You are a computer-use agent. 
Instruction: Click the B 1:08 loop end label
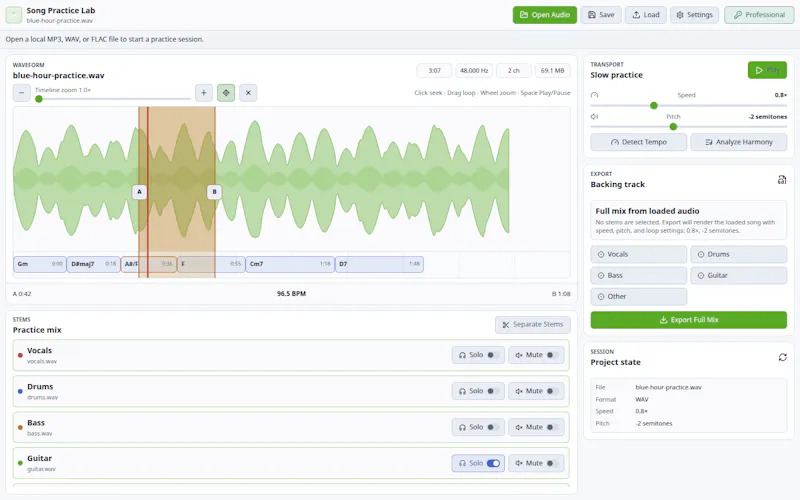561,294
